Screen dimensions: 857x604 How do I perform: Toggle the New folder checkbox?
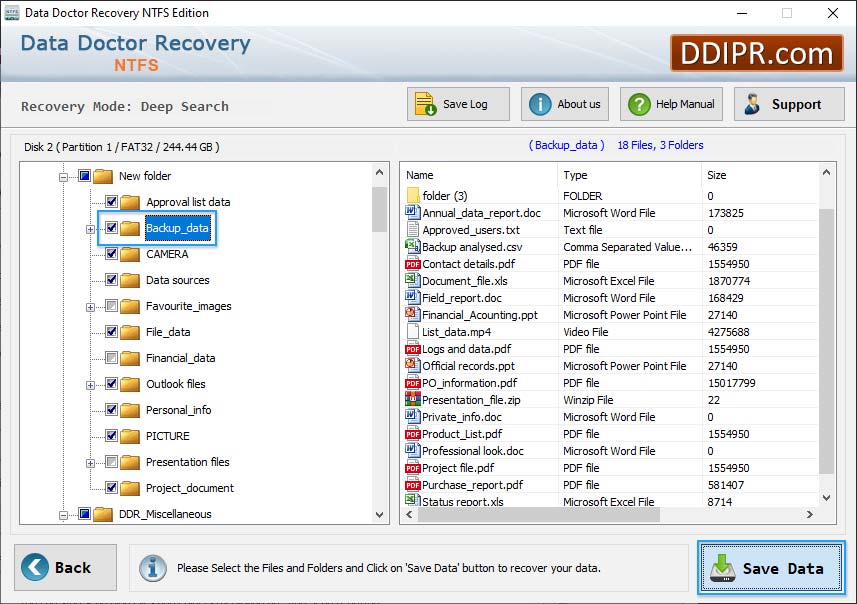click(x=84, y=175)
